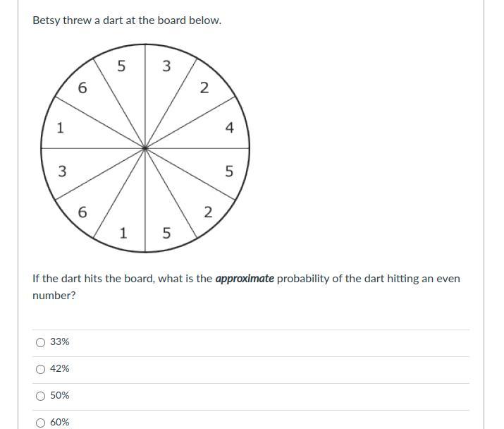Click the 1 section between 5 and 6
Image resolution: width=504 pixels, height=429 pixels.
pyautogui.click(x=123, y=233)
